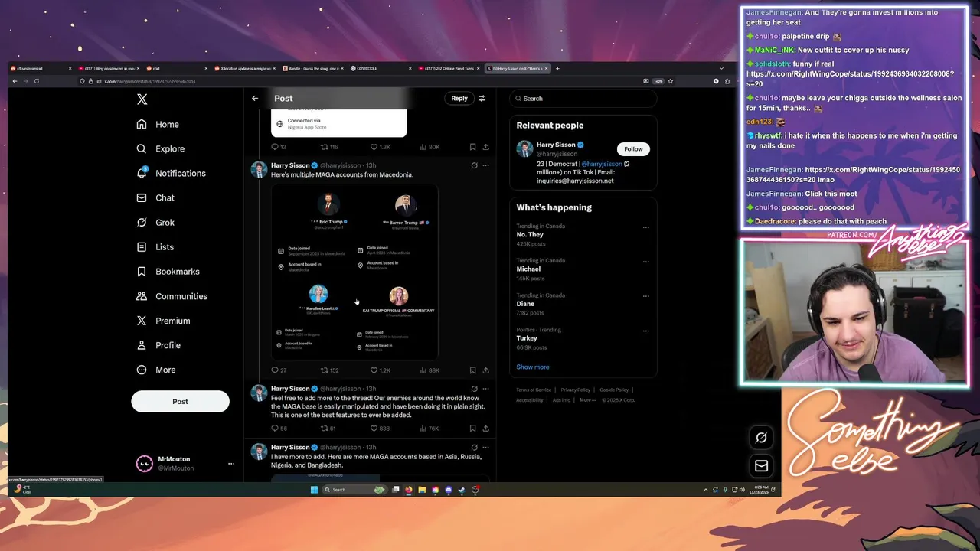Go to Explore in the sidebar
Image resolution: width=980 pixels, height=551 pixels.
click(160, 148)
